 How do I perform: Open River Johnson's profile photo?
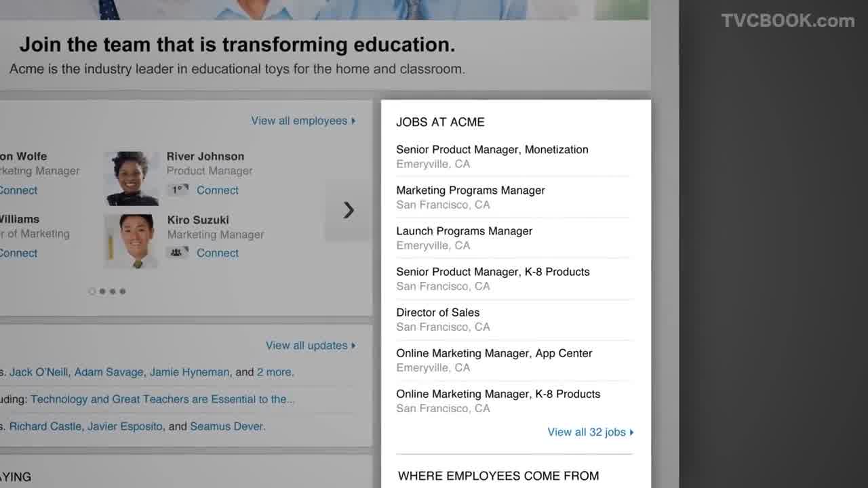(x=132, y=178)
